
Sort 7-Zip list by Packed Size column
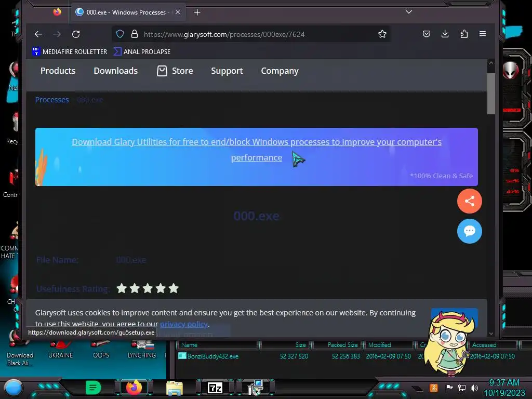tap(337, 345)
